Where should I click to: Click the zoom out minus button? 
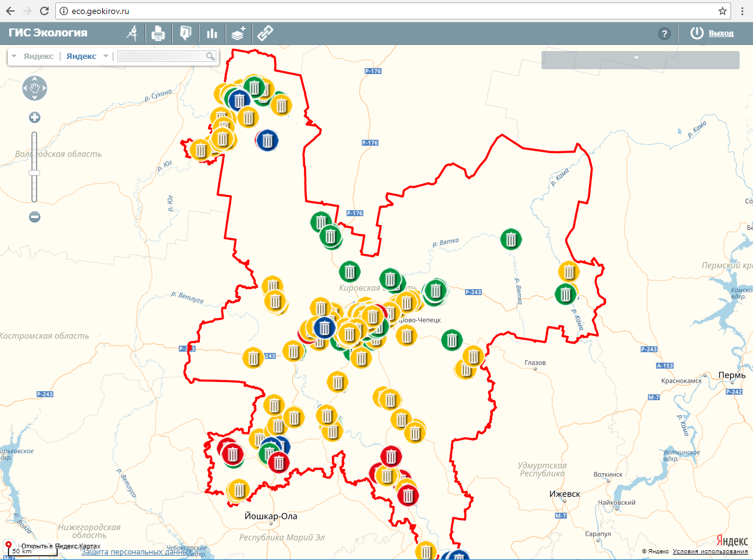tap(35, 217)
